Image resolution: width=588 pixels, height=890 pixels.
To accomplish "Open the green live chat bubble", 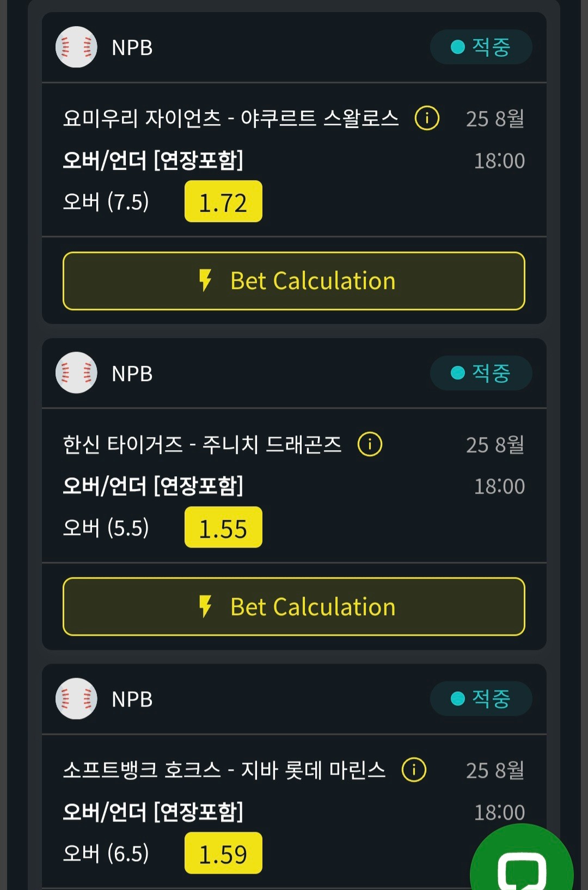I will coord(522,860).
